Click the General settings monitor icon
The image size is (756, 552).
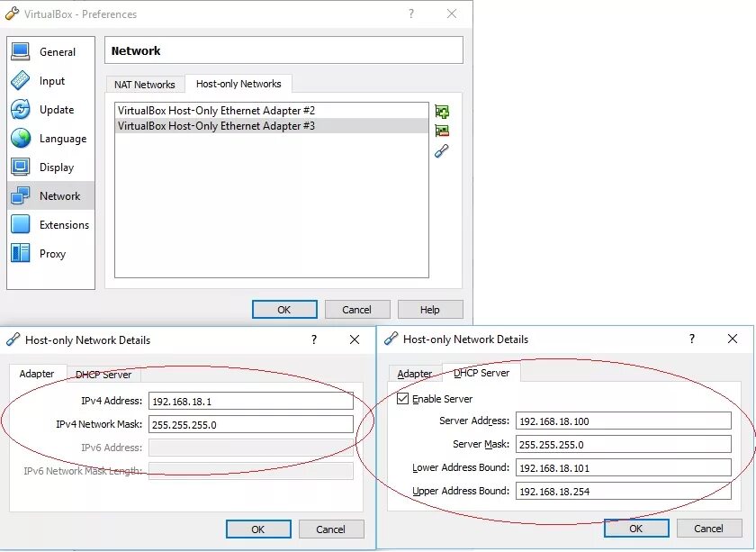click(20, 51)
